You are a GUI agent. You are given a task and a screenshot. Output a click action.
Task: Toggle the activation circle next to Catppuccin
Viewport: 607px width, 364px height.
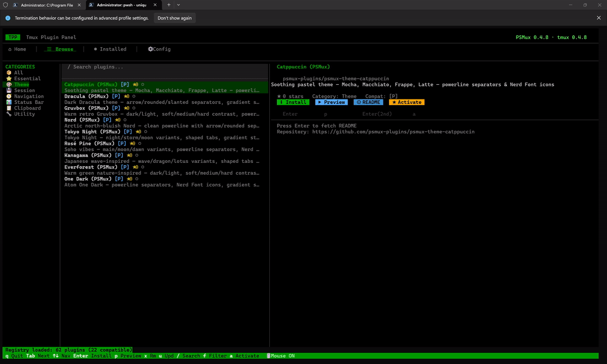pyautogui.click(x=143, y=84)
